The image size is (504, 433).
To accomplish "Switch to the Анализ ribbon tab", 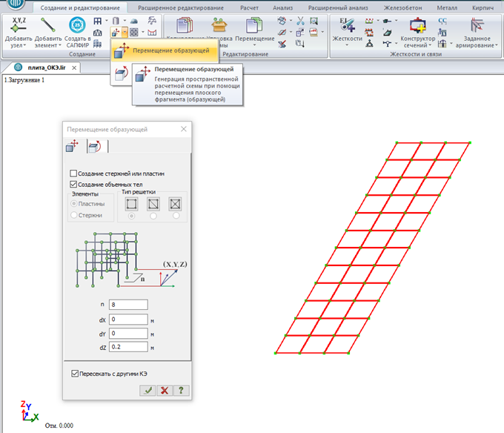I will click(283, 7).
